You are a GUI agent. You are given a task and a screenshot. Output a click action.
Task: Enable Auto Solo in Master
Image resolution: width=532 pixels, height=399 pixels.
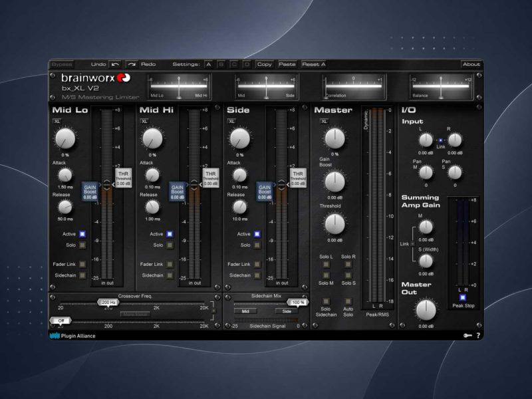click(348, 301)
